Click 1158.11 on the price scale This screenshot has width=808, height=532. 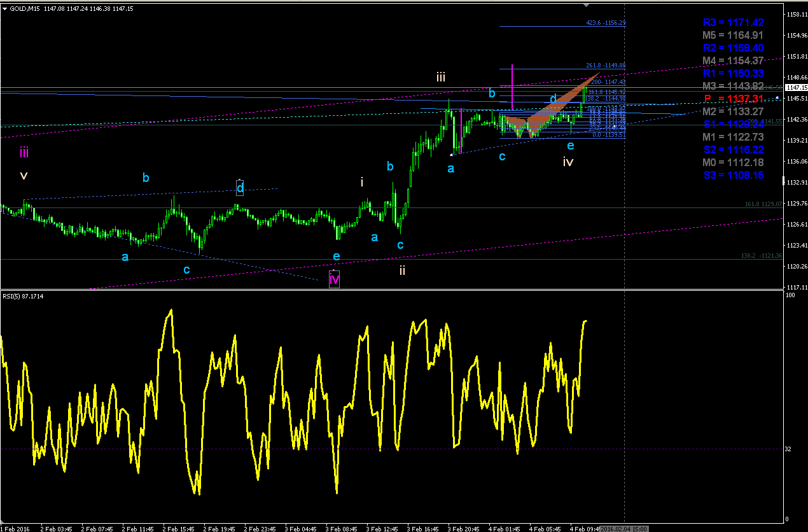(x=796, y=14)
